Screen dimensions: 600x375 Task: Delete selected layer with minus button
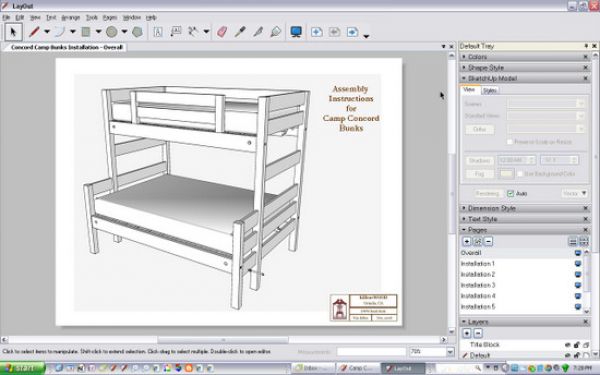(x=478, y=333)
